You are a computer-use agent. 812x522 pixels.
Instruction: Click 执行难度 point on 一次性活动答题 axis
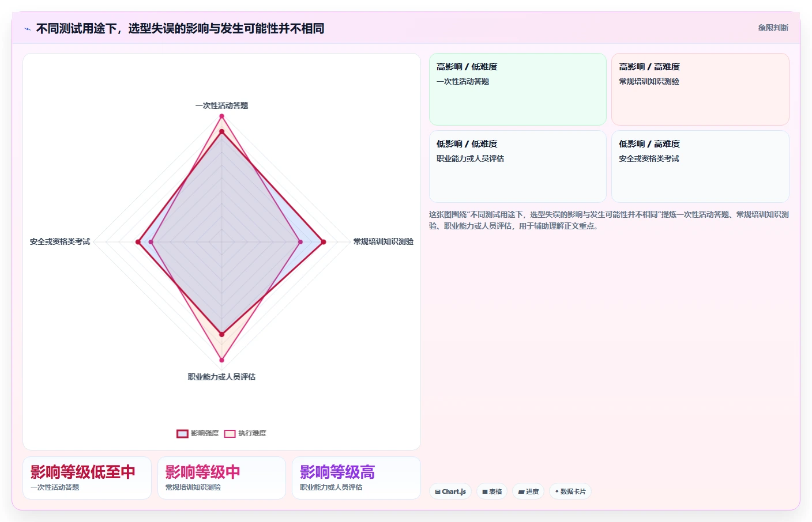pos(221,116)
